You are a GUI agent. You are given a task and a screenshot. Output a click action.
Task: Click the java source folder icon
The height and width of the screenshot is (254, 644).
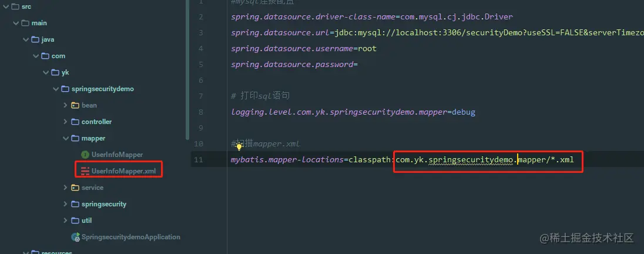[35, 39]
